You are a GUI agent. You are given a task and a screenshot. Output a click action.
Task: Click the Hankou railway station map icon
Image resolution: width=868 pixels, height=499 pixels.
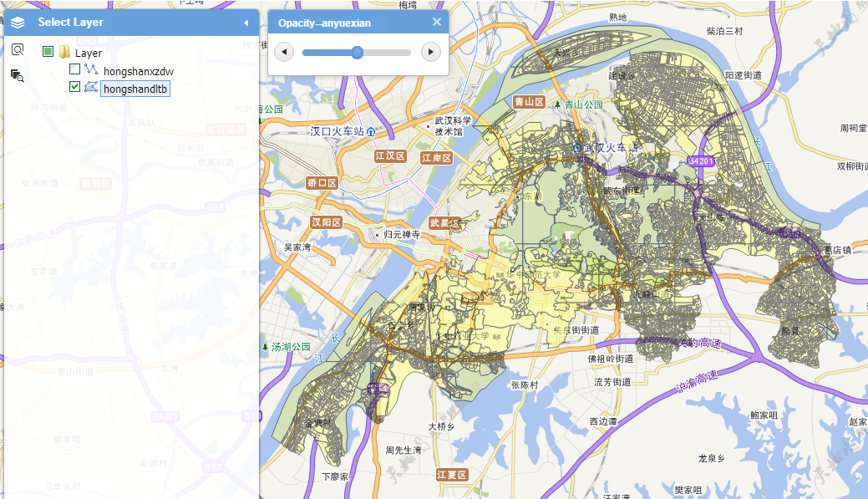pos(371,132)
